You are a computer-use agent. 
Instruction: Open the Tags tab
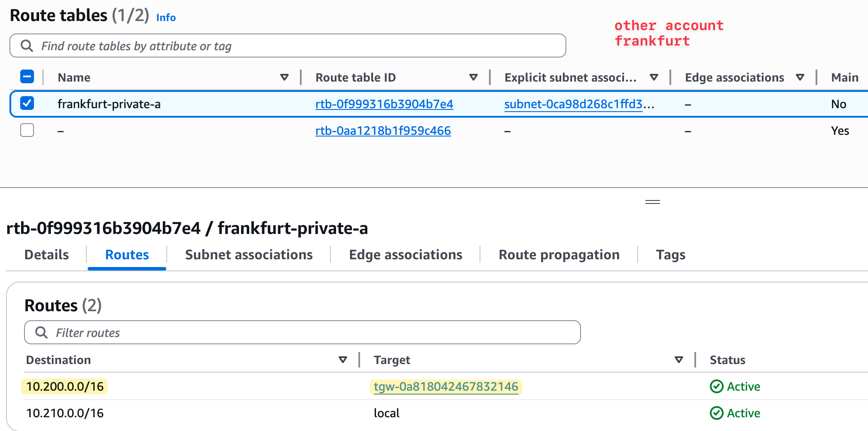[670, 255]
